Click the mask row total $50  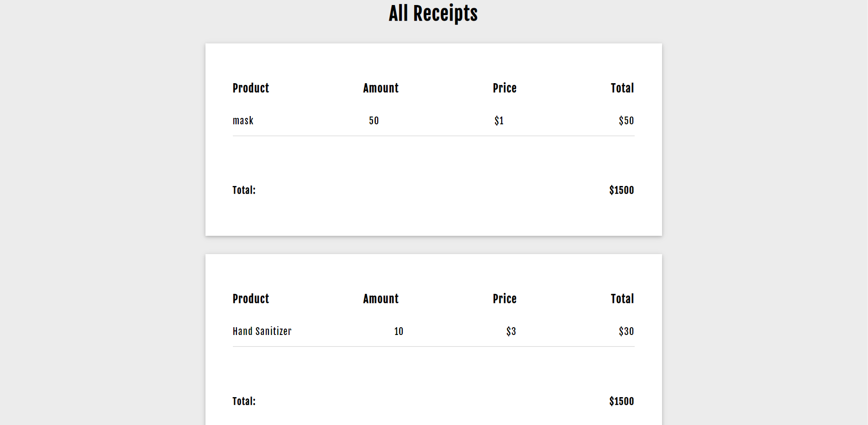626,121
